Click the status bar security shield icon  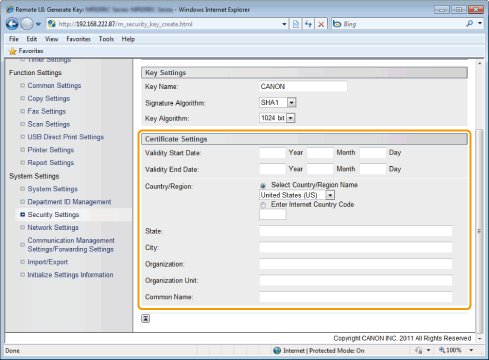pyautogui.click(x=419, y=350)
